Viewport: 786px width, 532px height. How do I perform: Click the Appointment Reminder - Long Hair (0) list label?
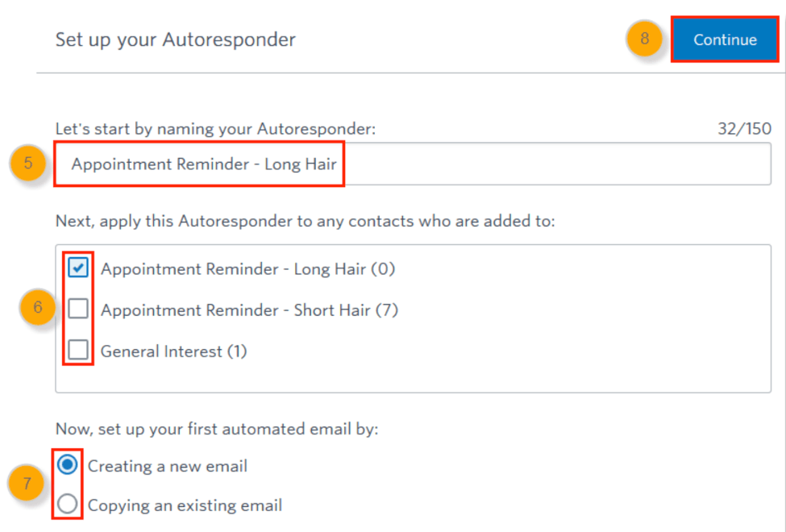[x=247, y=269]
